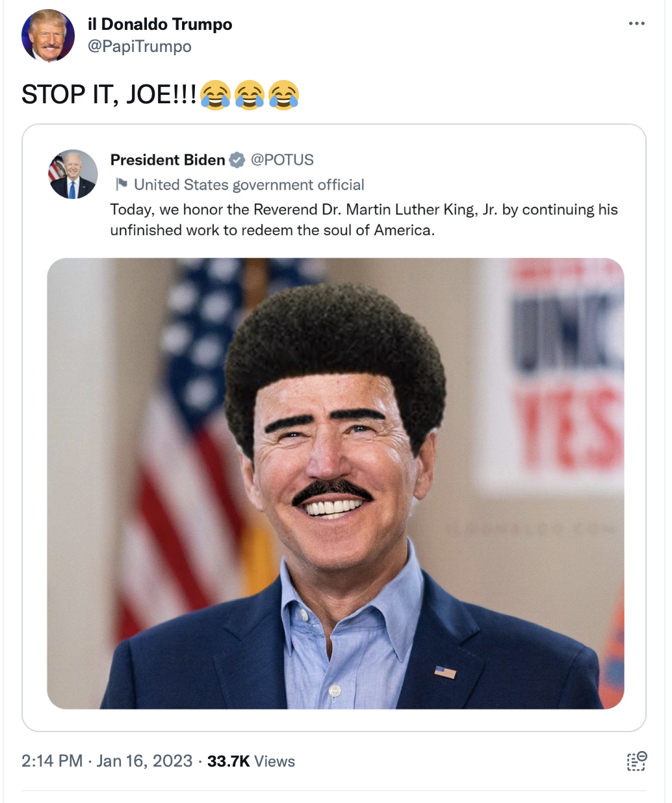Click the @POTUS account avatar in quoted tweet

73,174
